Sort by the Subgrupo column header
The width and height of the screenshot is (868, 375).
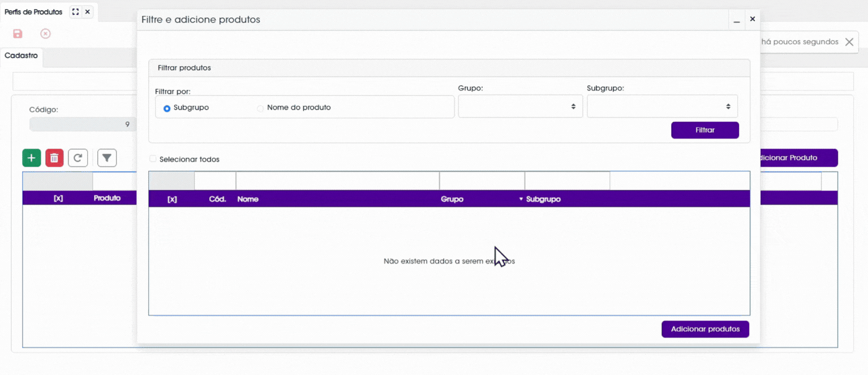tap(543, 199)
